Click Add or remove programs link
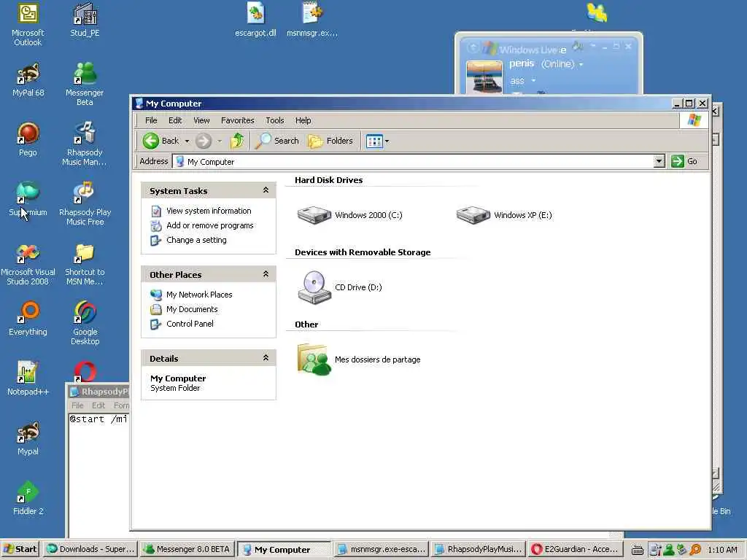Screen dimensions: 747x560 click(x=209, y=225)
